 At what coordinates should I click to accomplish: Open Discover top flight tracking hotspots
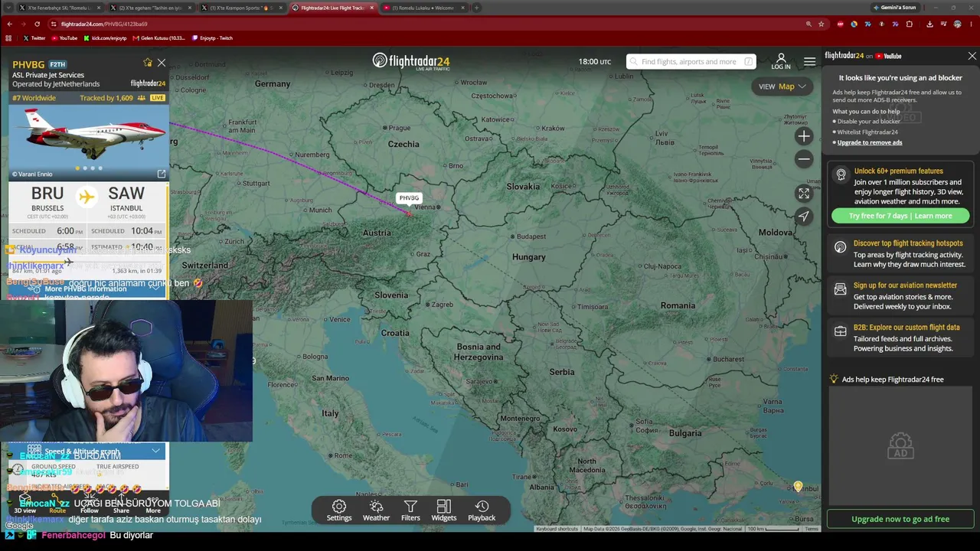click(900, 254)
